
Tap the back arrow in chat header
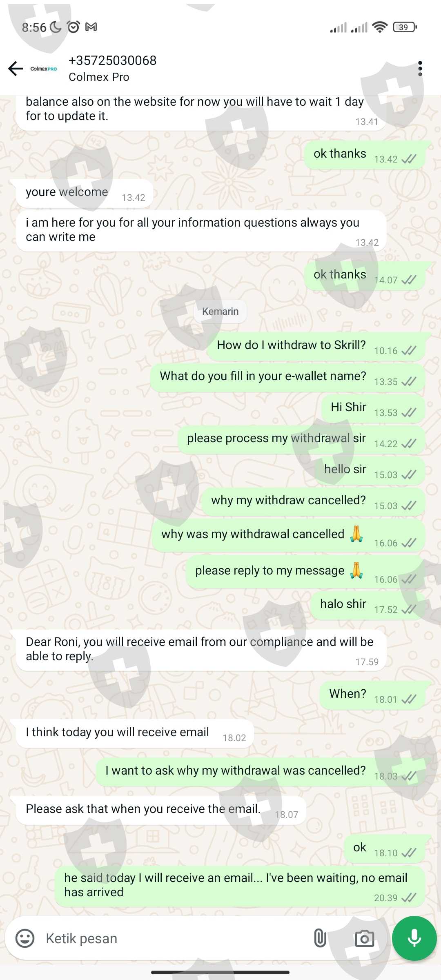pyautogui.click(x=16, y=69)
